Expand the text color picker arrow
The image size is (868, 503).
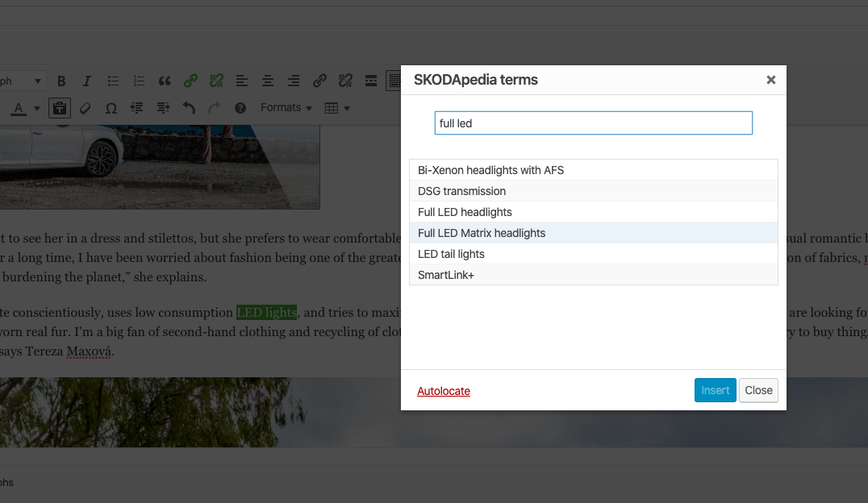click(37, 109)
